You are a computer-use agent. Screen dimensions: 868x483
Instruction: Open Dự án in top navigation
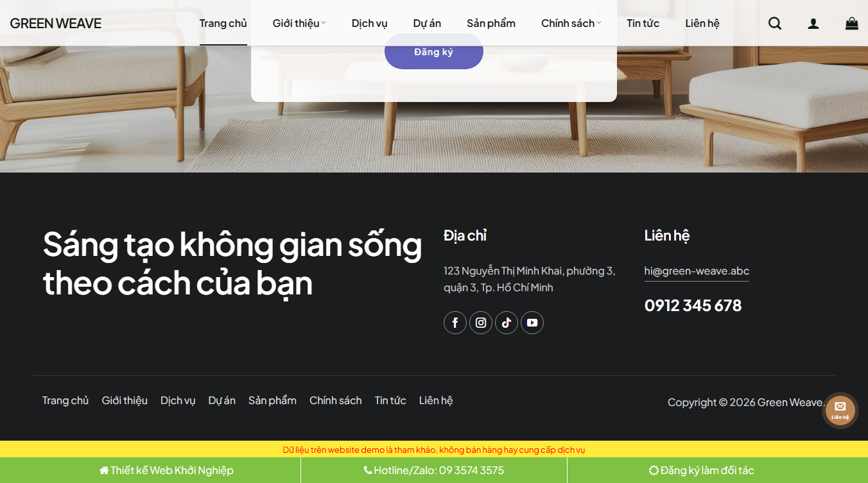427,23
